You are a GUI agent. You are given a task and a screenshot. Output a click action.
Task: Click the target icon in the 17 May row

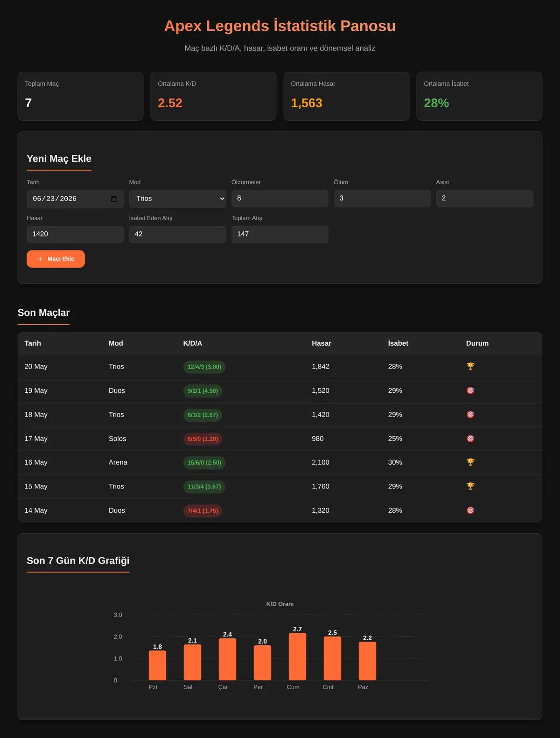click(x=470, y=439)
